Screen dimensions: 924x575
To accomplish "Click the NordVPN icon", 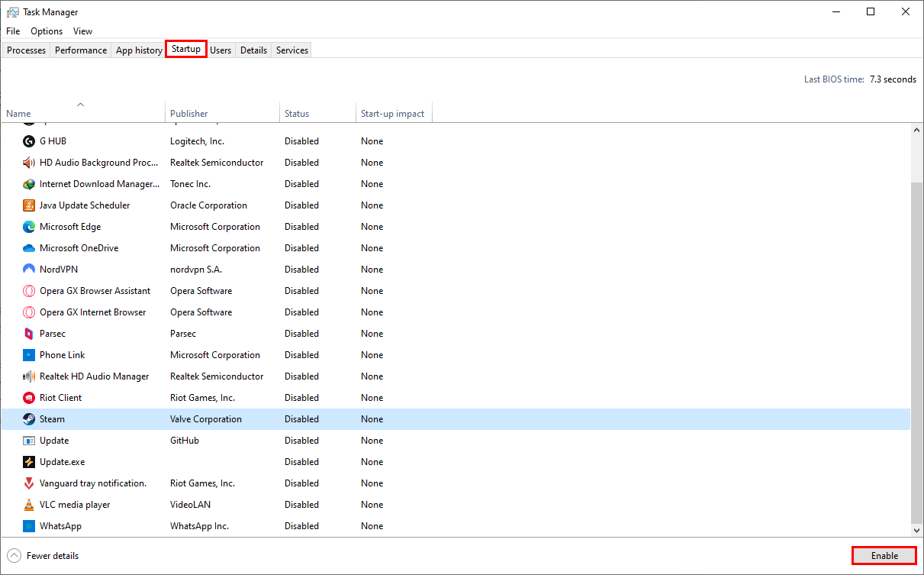I will 29,270.
